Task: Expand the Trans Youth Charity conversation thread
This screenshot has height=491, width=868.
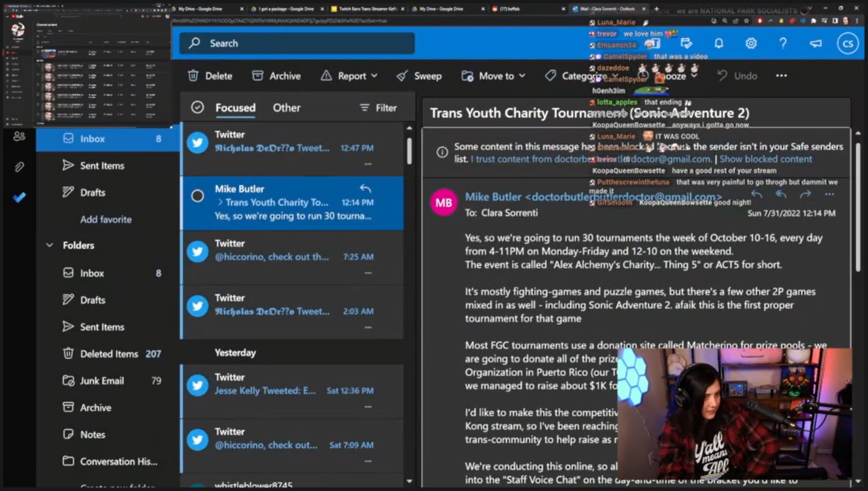Action: (x=220, y=202)
